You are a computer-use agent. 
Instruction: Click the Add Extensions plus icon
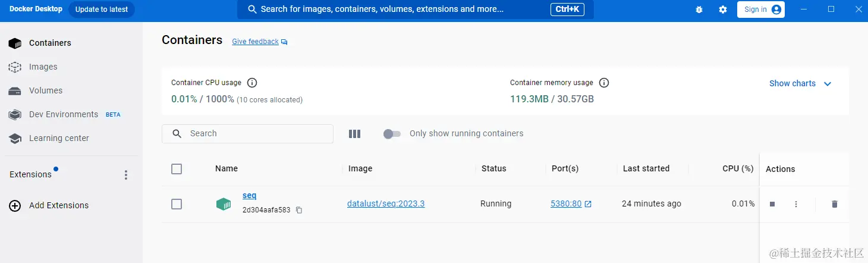pos(15,205)
